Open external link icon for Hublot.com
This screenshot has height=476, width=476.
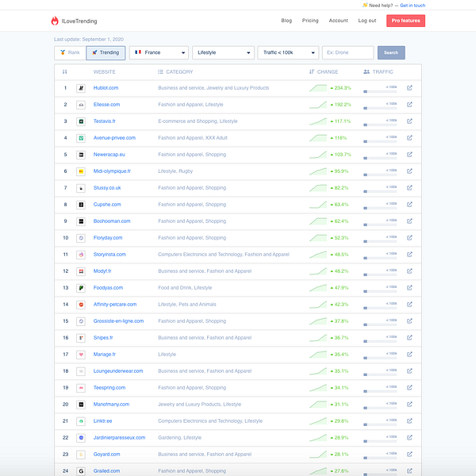coord(409,88)
